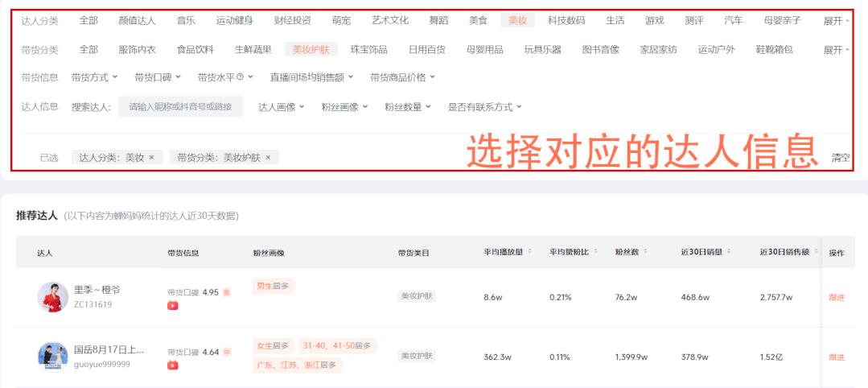Image resolution: width=868 pixels, height=388 pixels.
Task: Click the live video icon under 国岳 row
Action: tap(173, 365)
